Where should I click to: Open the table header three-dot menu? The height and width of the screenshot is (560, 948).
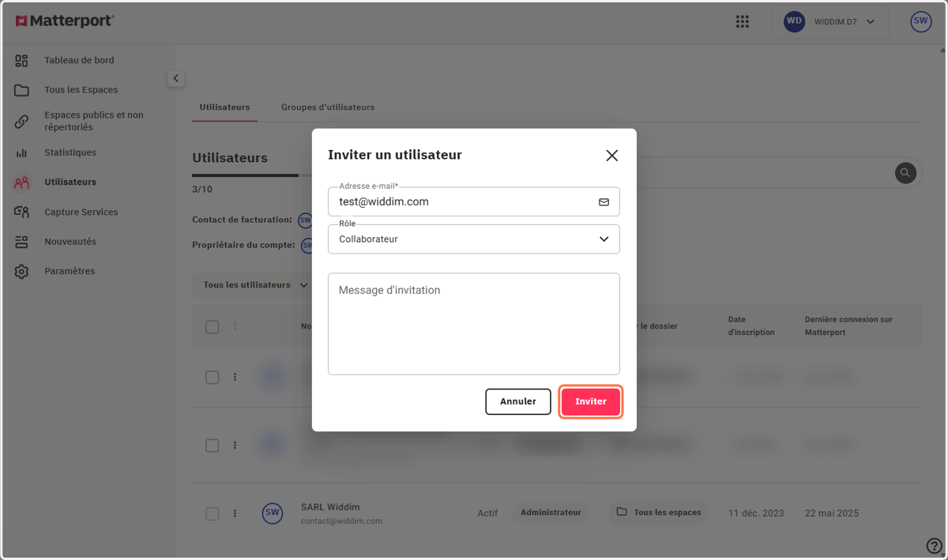(x=235, y=326)
